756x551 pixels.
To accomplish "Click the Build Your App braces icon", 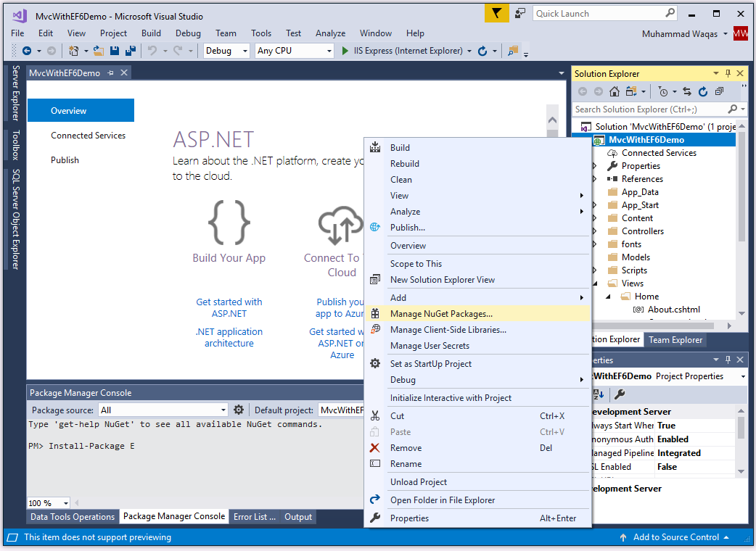I will coord(229,223).
